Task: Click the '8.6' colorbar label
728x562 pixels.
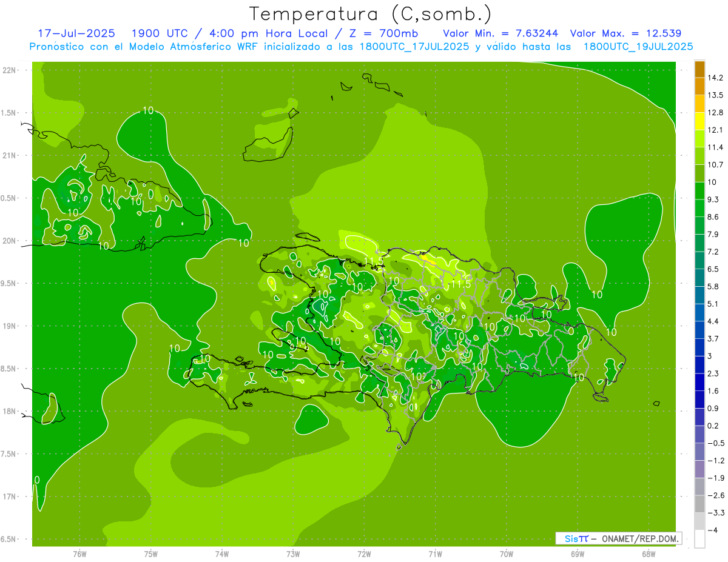Action: [713, 217]
